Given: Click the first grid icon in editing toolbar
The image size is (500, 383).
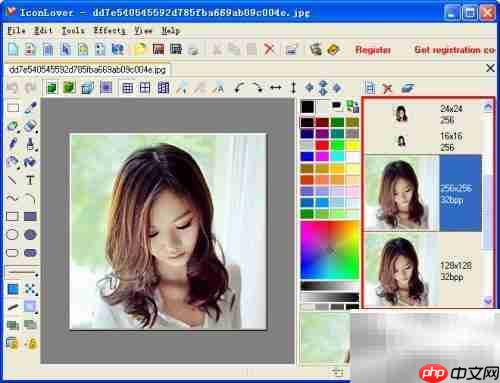Looking at the screenshot, I should 127,88.
